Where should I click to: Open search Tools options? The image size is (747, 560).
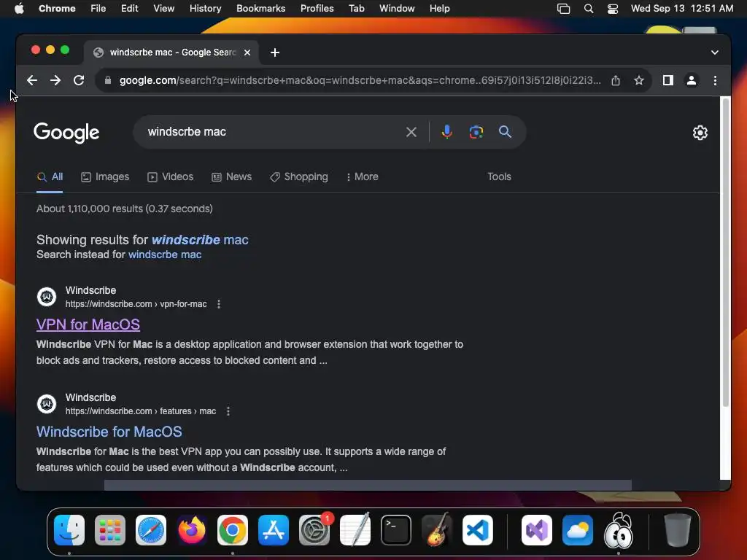click(x=499, y=176)
